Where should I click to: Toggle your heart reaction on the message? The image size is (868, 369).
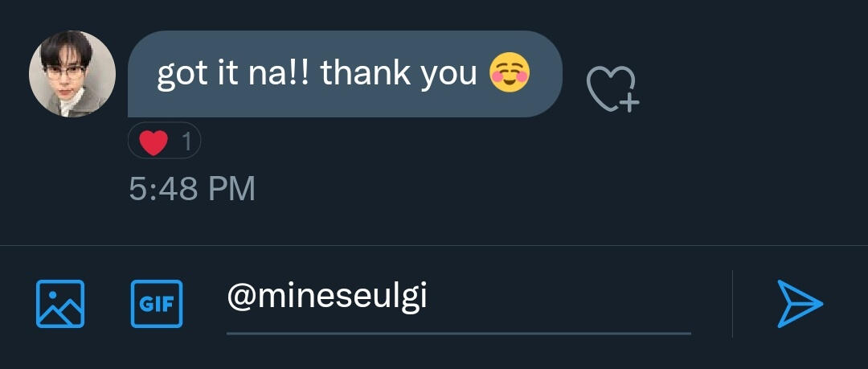pos(164,141)
